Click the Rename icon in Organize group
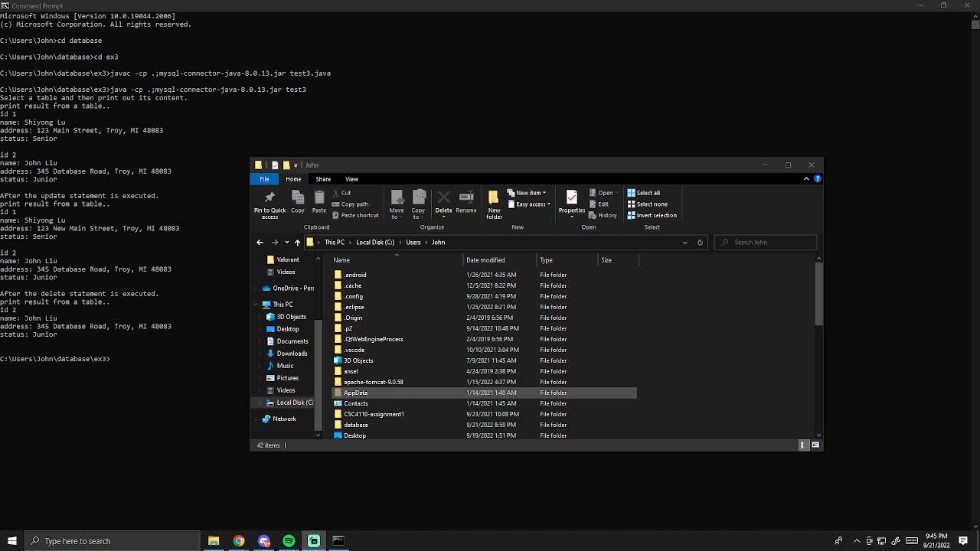 [466, 198]
